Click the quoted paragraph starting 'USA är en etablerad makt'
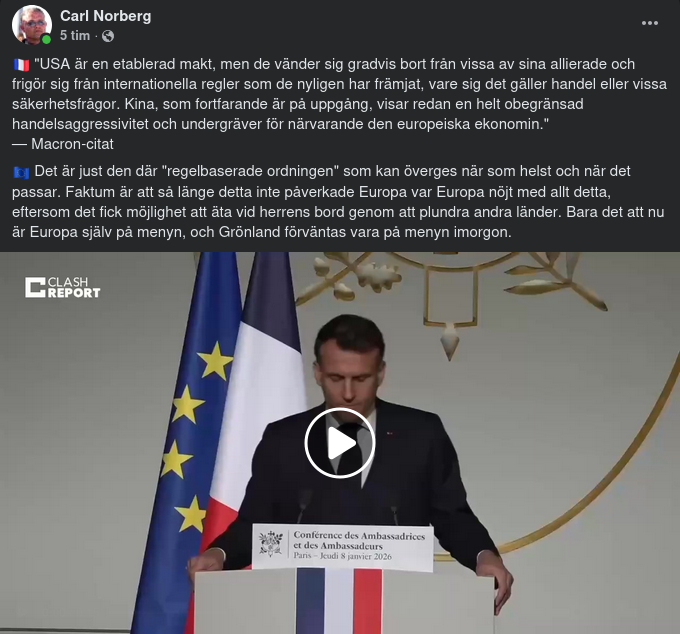The height and width of the screenshot is (634, 680). [340, 94]
